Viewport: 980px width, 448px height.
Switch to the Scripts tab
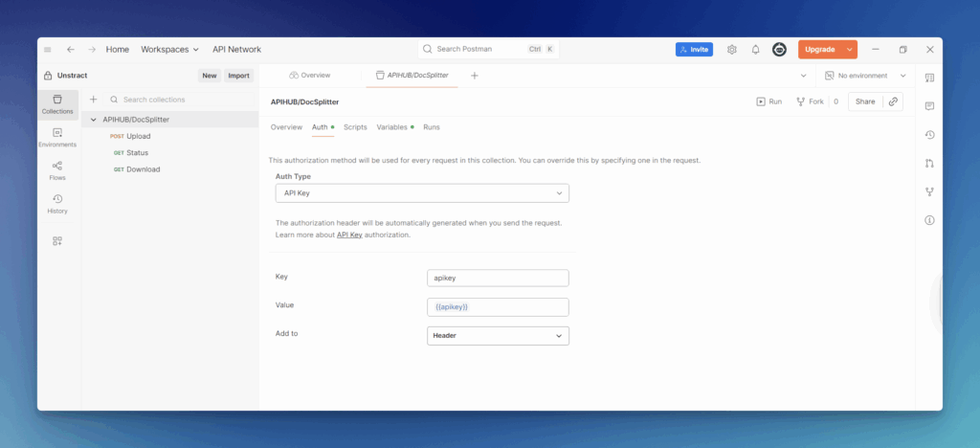(355, 126)
